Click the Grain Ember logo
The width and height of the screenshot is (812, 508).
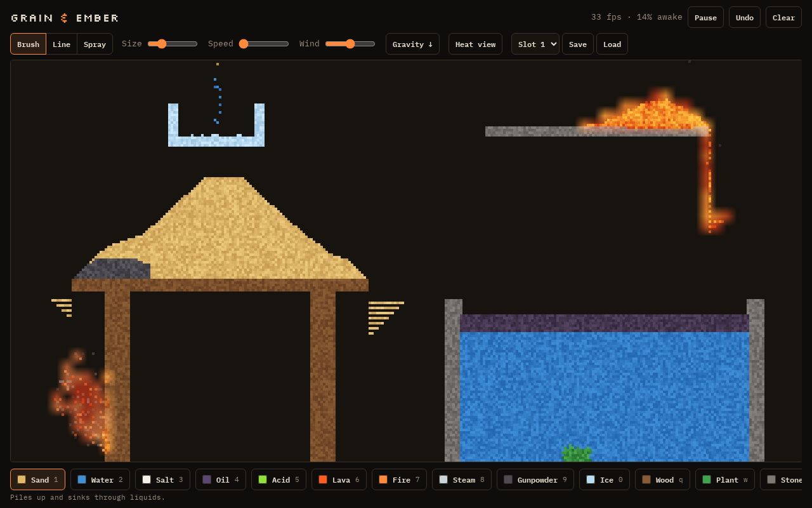click(x=65, y=18)
